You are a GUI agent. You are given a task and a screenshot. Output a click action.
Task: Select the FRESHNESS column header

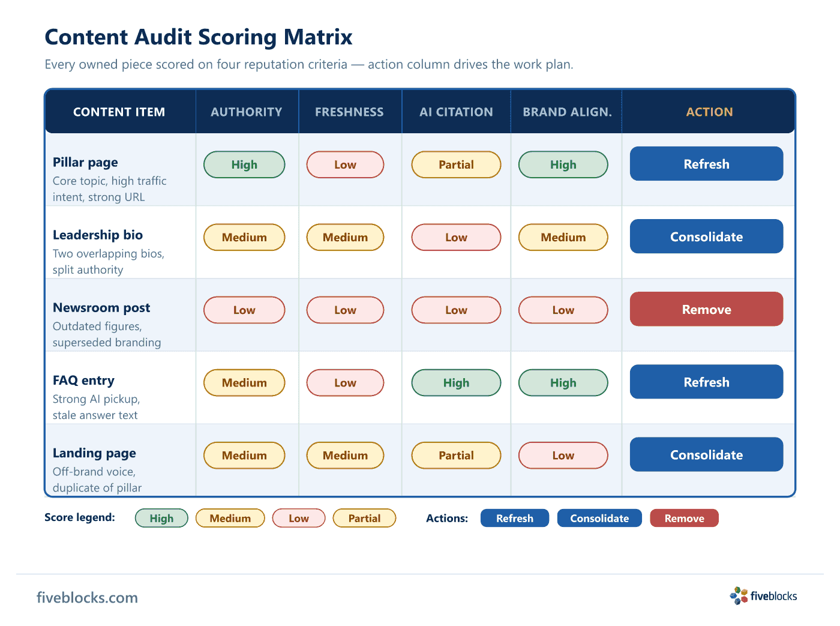click(349, 112)
